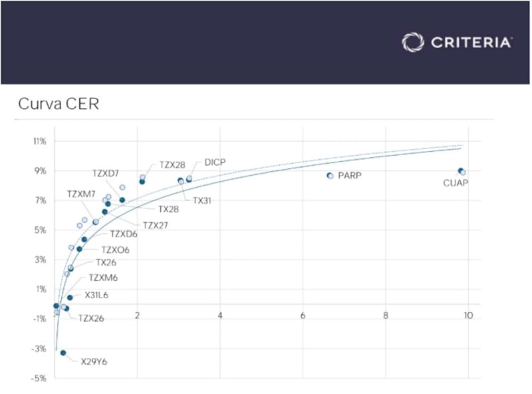Select the TZX27 label
This screenshot has width=532, height=394.
point(155,226)
